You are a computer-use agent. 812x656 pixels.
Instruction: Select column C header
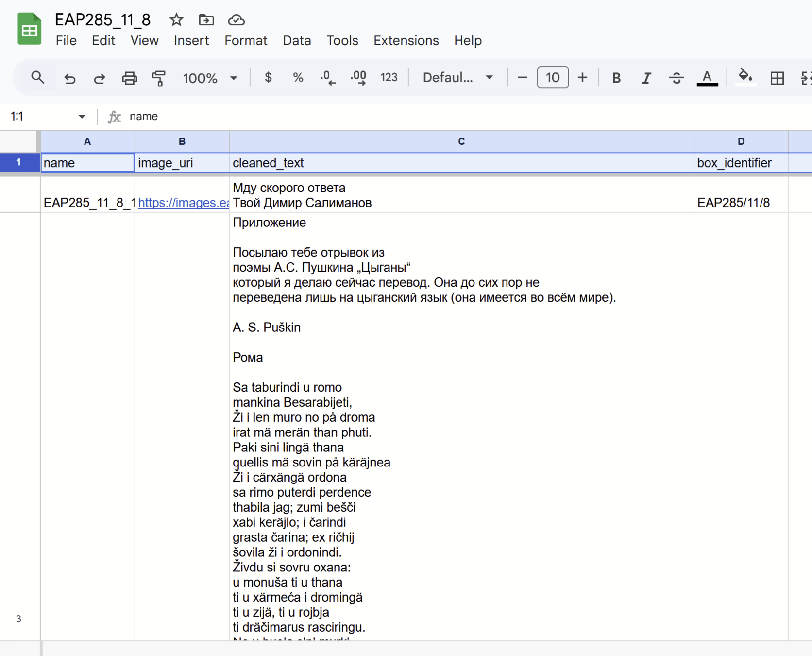[461, 141]
